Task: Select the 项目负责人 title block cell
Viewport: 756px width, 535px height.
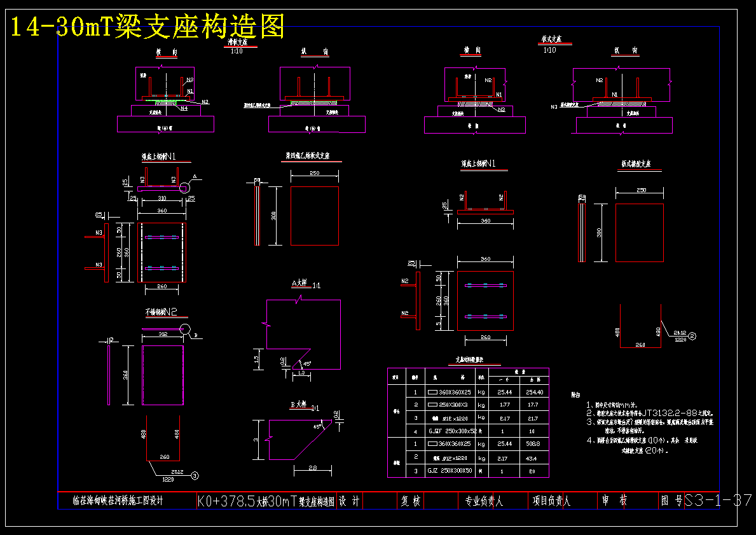Action: (551, 501)
